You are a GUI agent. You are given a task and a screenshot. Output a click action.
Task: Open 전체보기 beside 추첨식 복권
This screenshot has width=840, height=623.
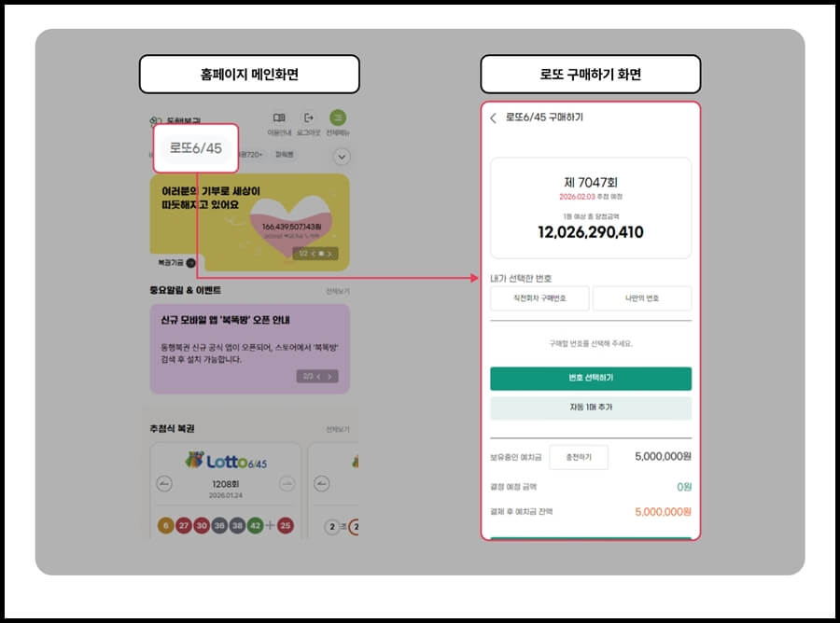pos(338,429)
